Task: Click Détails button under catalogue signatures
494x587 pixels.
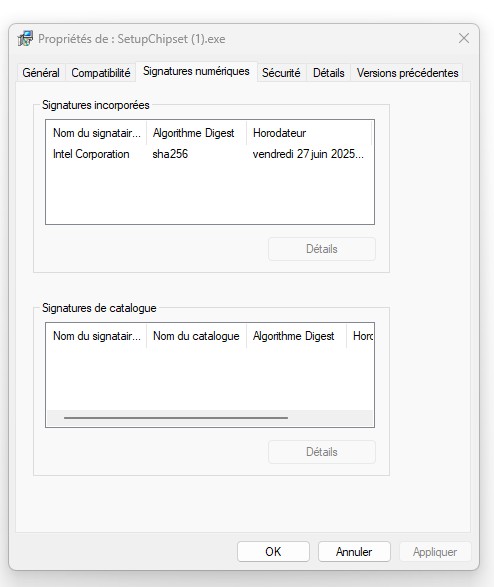Action: click(322, 452)
